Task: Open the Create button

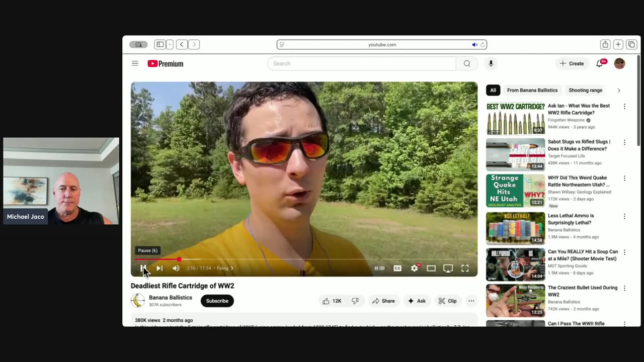Action: pyautogui.click(x=572, y=63)
